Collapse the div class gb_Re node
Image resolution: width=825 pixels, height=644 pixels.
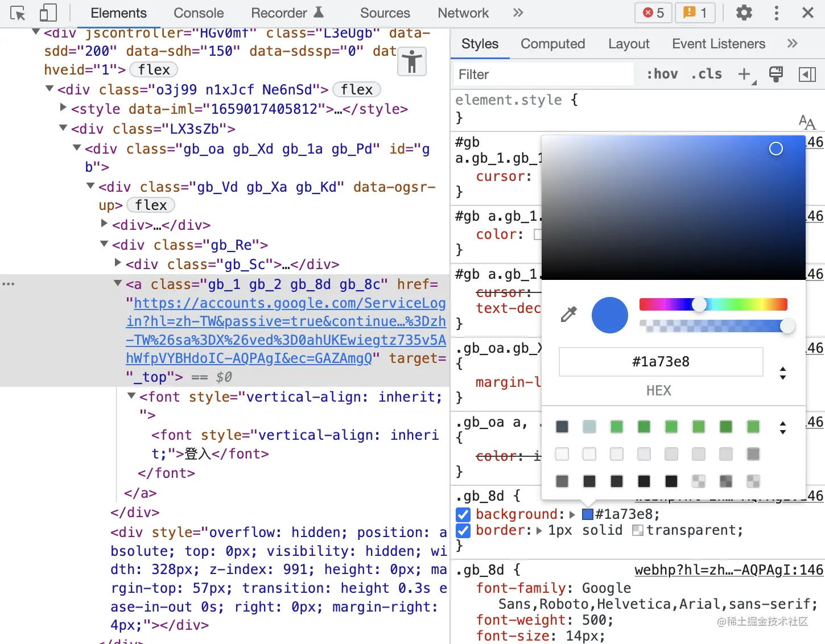[104, 244]
